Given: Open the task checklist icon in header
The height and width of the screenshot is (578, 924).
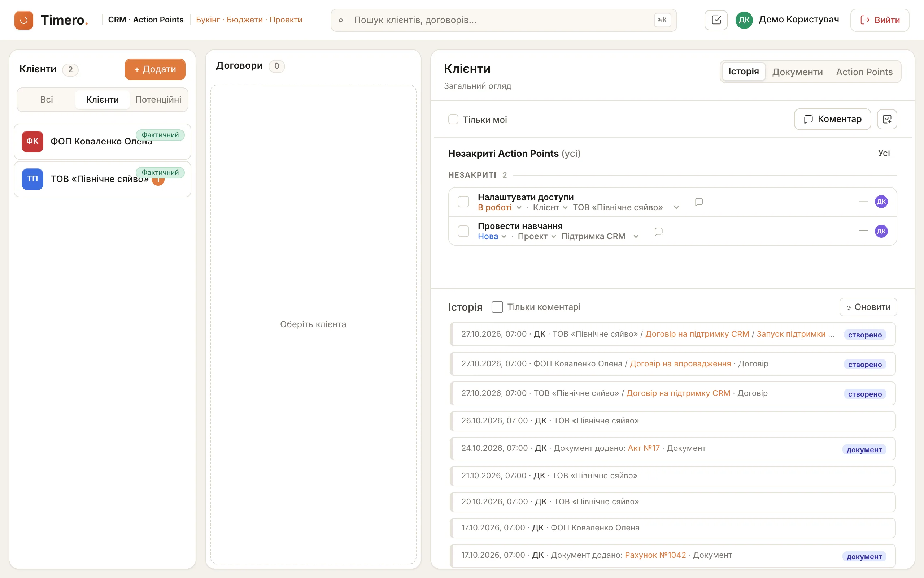Looking at the screenshot, I should point(716,20).
